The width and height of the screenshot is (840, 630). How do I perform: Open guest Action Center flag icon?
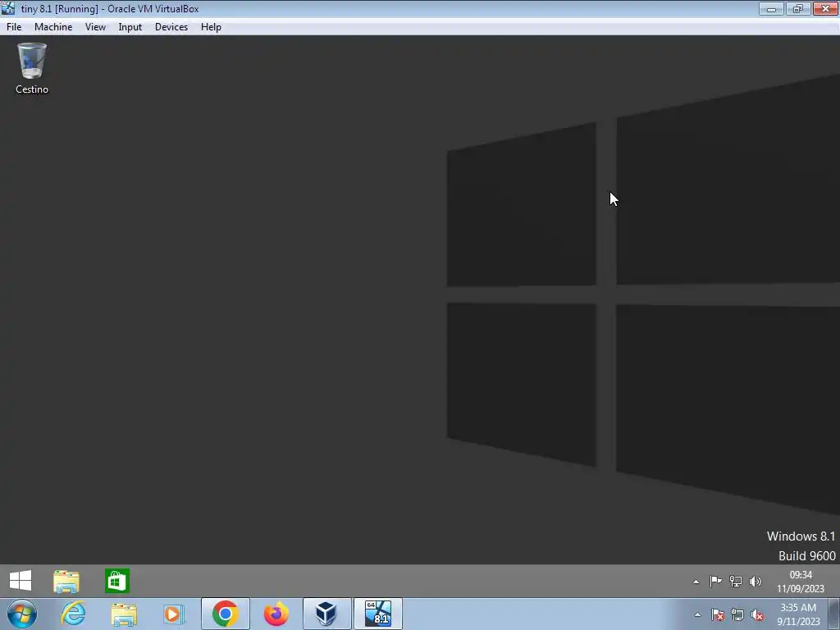tap(715, 582)
